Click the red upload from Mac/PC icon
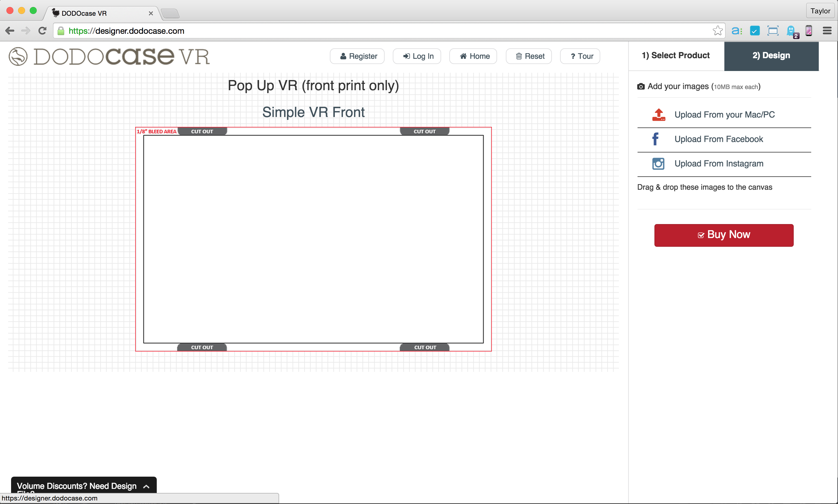This screenshot has height=504, width=838. click(658, 114)
